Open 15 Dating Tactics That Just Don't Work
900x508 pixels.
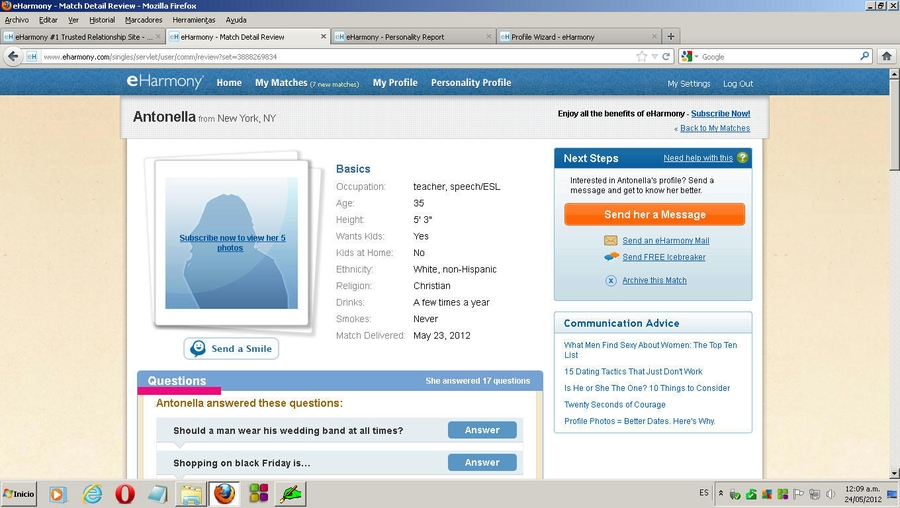[x=633, y=371]
